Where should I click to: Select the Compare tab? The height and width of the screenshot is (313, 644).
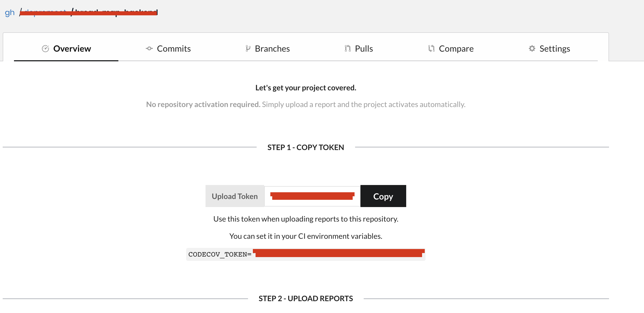click(456, 49)
